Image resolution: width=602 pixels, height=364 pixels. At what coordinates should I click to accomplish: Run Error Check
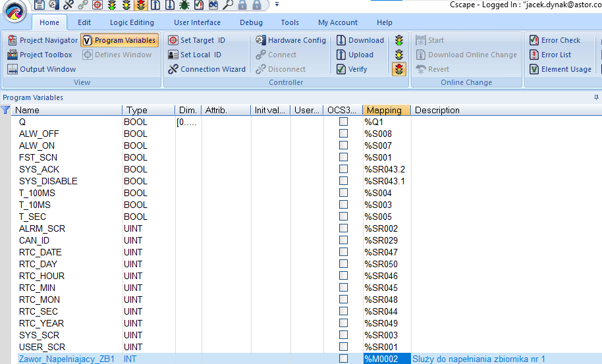click(555, 40)
